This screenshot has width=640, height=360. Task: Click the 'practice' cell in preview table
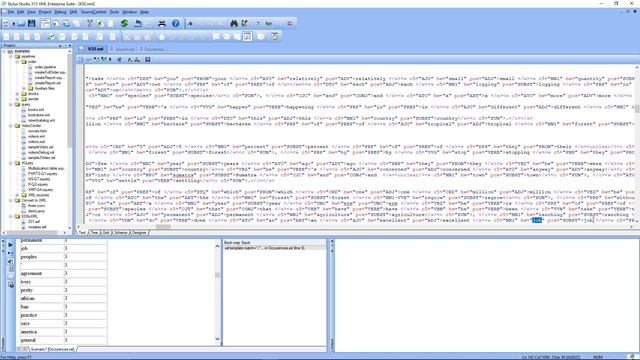pos(41,315)
